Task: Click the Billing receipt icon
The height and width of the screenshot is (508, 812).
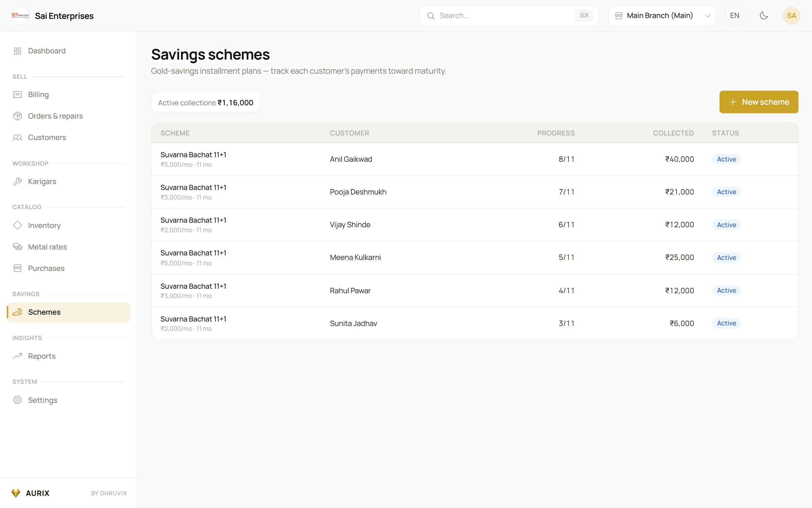Action: click(17, 95)
